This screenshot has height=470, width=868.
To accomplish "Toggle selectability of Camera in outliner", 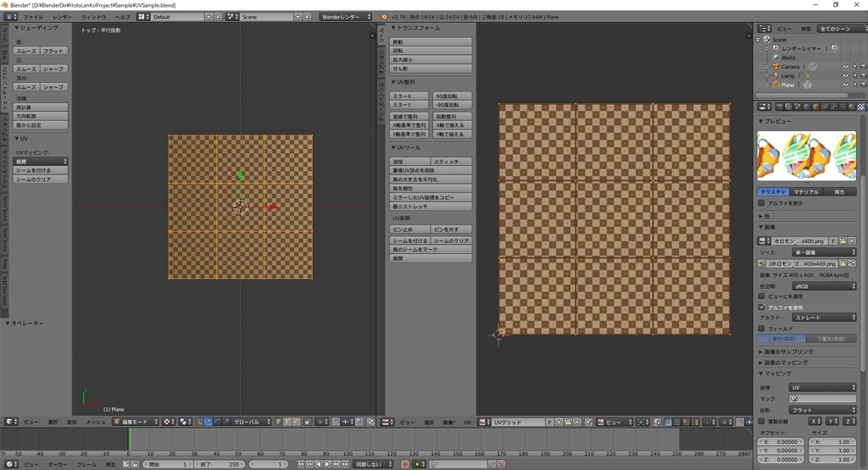I will point(854,66).
